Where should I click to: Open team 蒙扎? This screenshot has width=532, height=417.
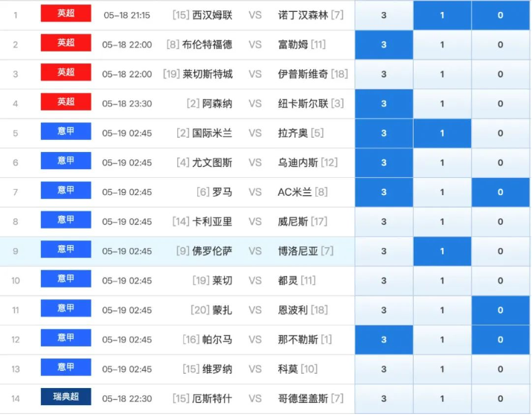pyautogui.click(x=222, y=311)
